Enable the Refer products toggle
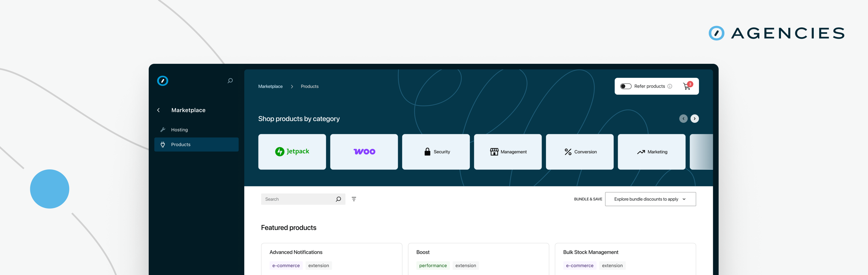Viewport: 868px width, 275px height. [626, 86]
